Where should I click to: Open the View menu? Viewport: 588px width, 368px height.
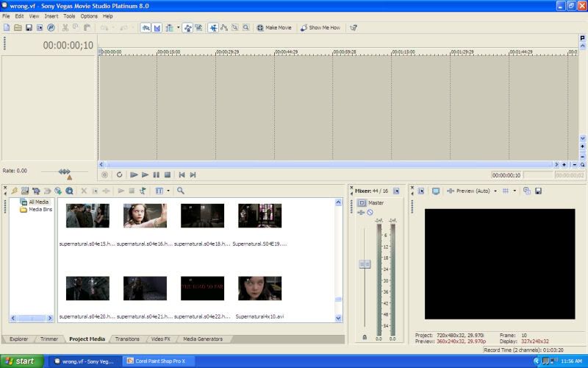coord(34,16)
